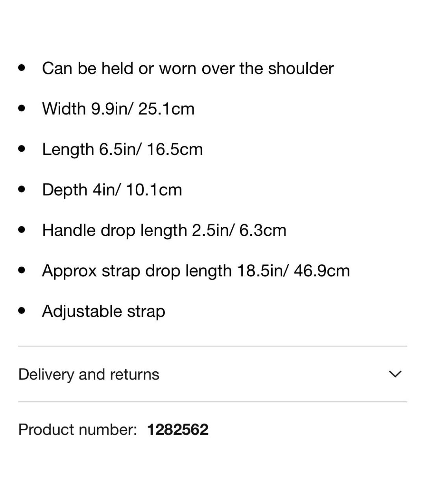The width and height of the screenshot is (425, 504).
Task: Click the 'Product number:' label text
Action: click(x=78, y=429)
